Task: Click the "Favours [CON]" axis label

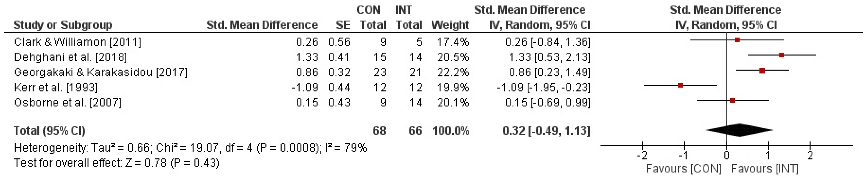Action: [x=683, y=168]
